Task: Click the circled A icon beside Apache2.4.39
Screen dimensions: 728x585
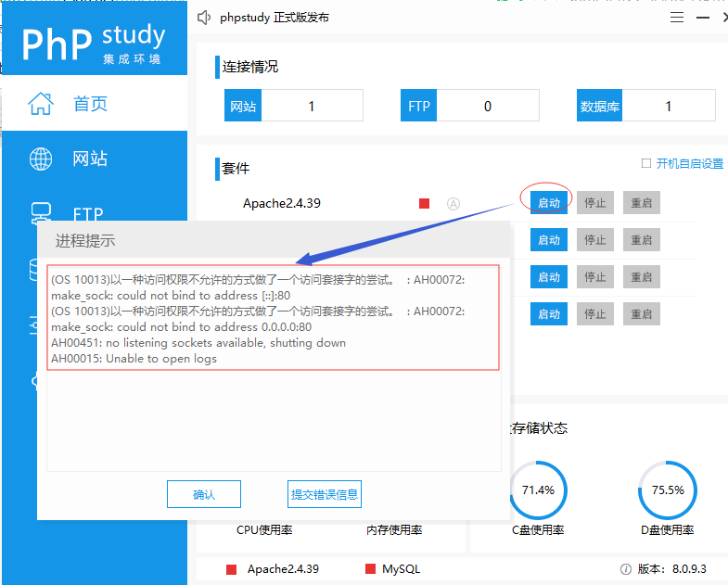Action: (453, 204)
